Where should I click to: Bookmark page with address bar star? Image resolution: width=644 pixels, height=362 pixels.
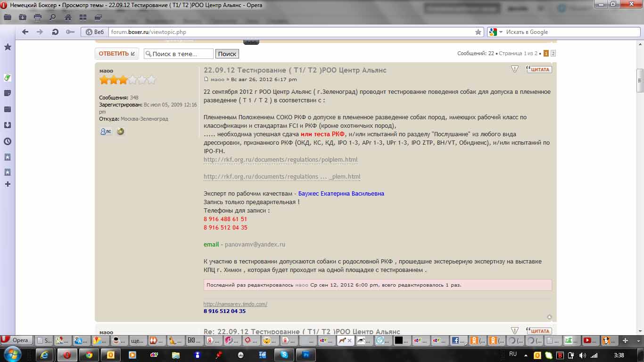click(x=478, y=32)
